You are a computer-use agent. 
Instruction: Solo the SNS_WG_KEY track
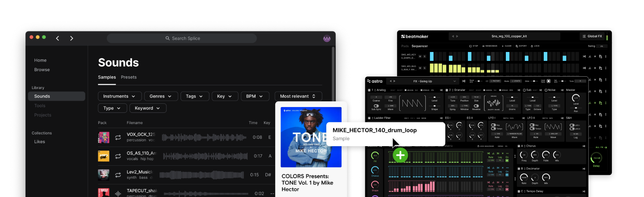[424, 56]
